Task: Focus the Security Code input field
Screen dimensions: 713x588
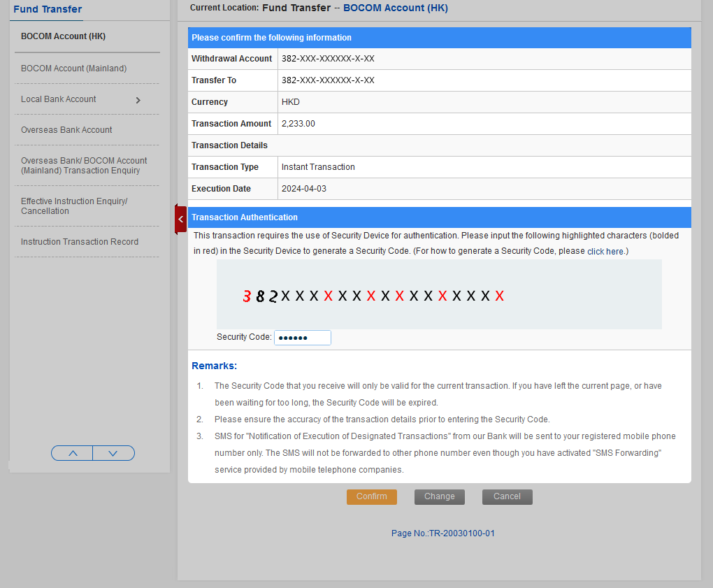Action: (x=302, y=338)
